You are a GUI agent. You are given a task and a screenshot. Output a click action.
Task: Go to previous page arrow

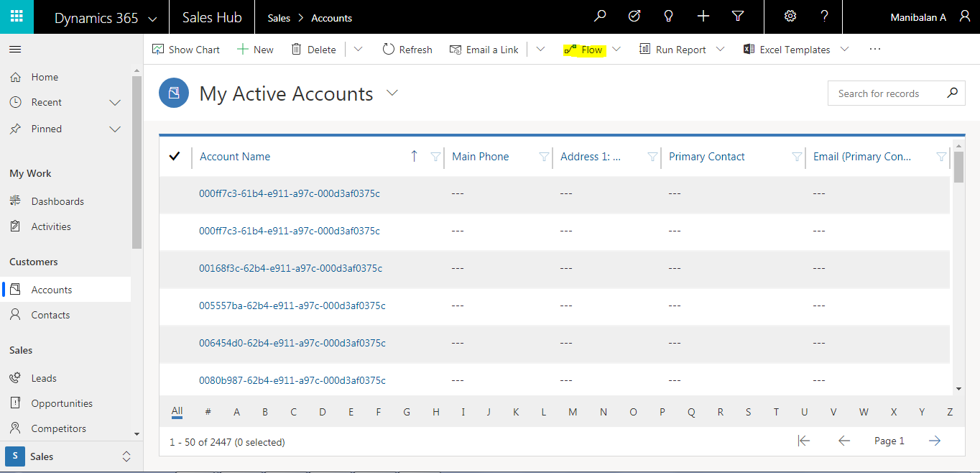point(844,441)
